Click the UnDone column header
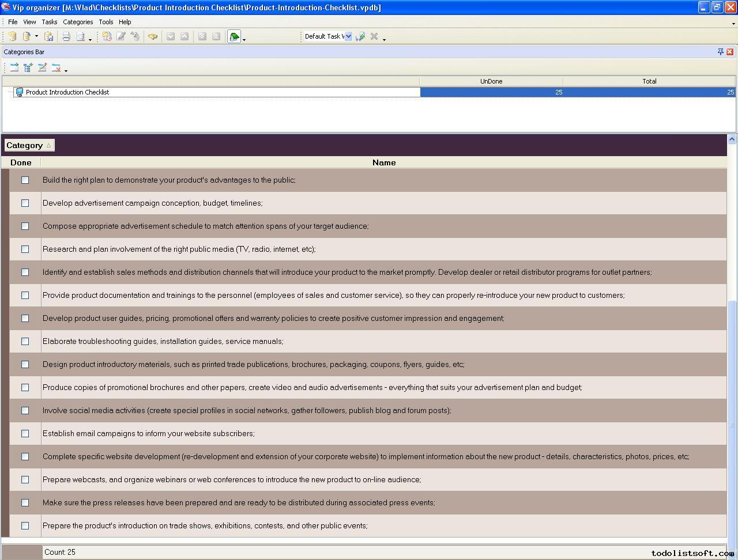 491,81
